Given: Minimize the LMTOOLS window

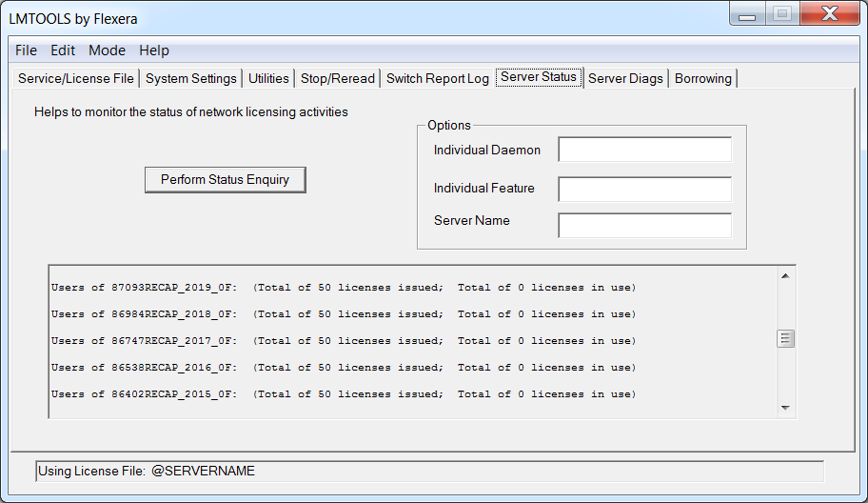Looking at the screenshot, I should click(747, 14).
